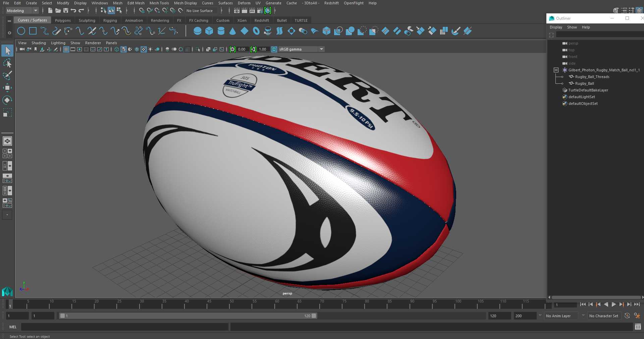Viewport: 644px width, 339px height.
Task: Open the shelf options menu button
Action: [9, 32]
